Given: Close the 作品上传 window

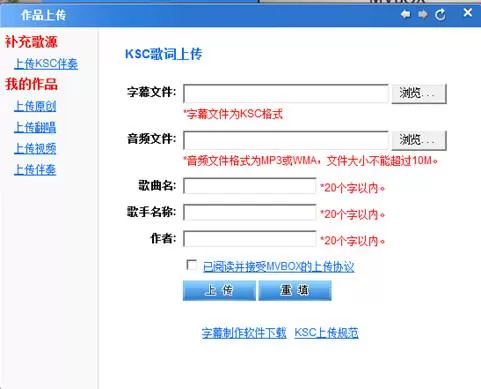Looking at the screenshot, I should [468, 13].
